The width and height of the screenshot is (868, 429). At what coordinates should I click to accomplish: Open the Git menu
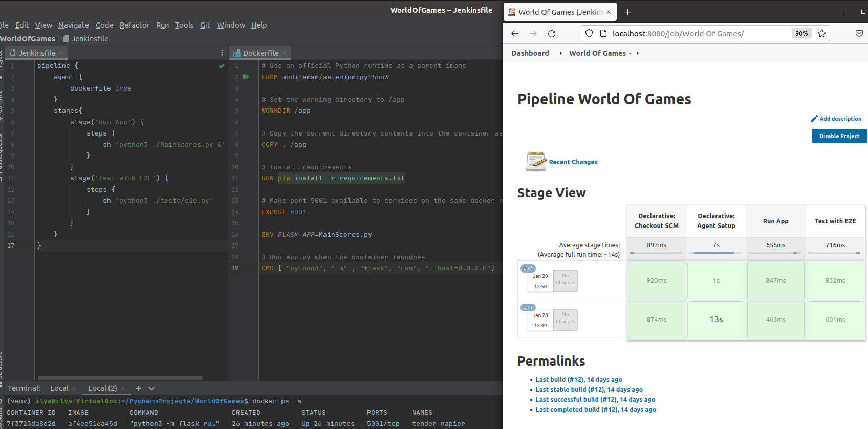pyautogui.click(x=205, y=25)
